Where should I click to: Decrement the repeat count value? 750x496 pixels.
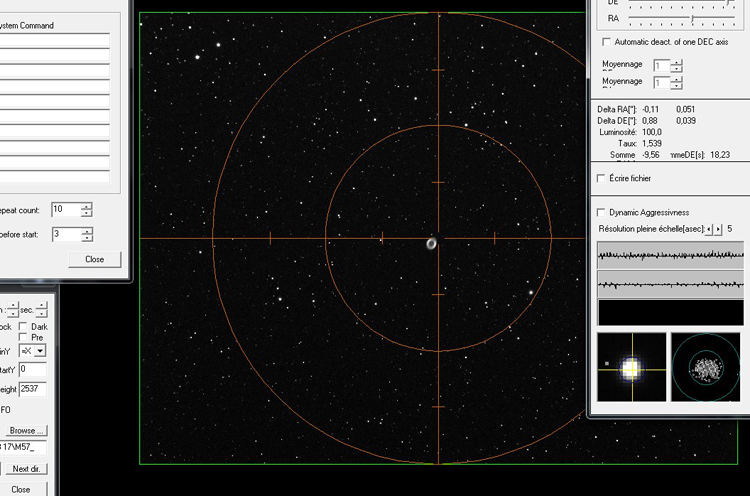[x=87, y=213]
